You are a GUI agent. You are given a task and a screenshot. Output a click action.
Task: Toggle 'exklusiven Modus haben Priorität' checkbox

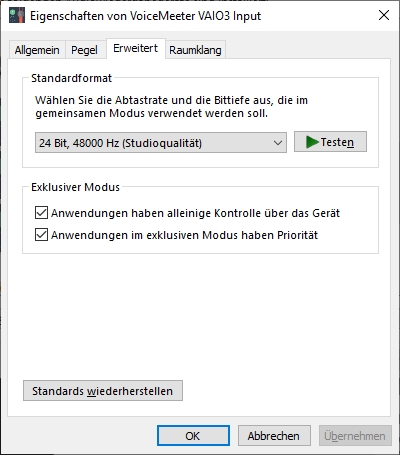point(41,235)
